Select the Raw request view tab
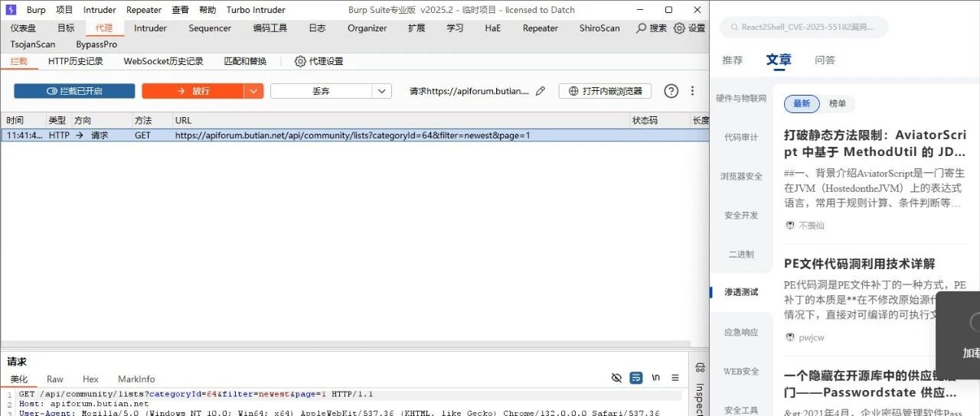This screenshot has height=416, width=980. [55, 379]
